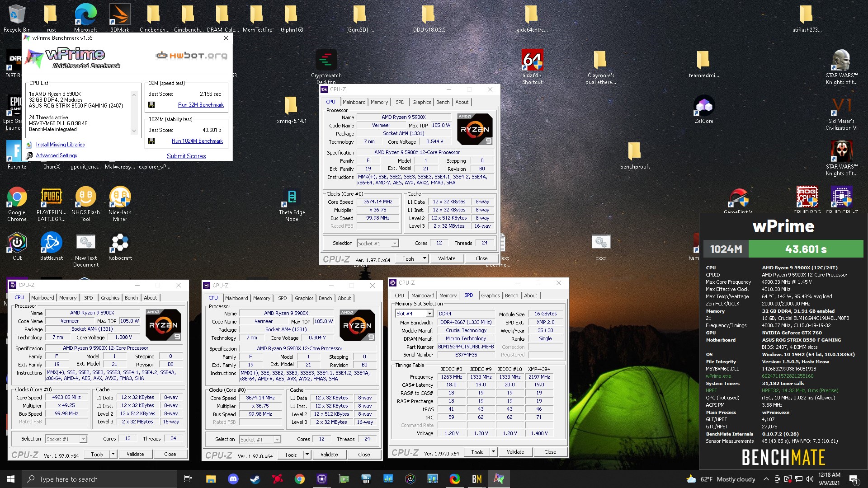Launch NiceHash Miner shortcut
The image size is (868, 488).
120,204
